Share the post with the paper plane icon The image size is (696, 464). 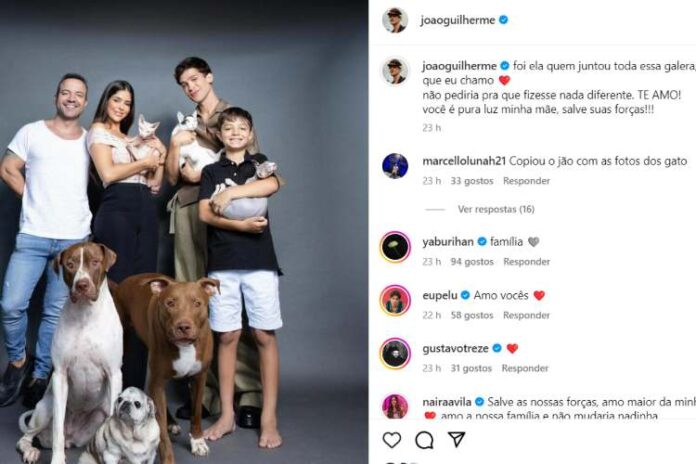(457, 439)
